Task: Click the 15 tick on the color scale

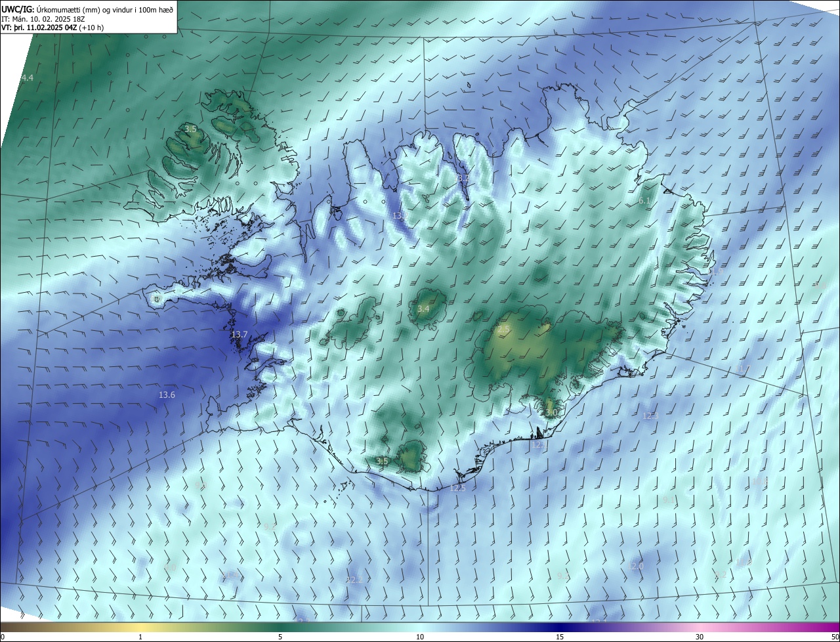Action: pyautogui.click(x=560, y=637)
